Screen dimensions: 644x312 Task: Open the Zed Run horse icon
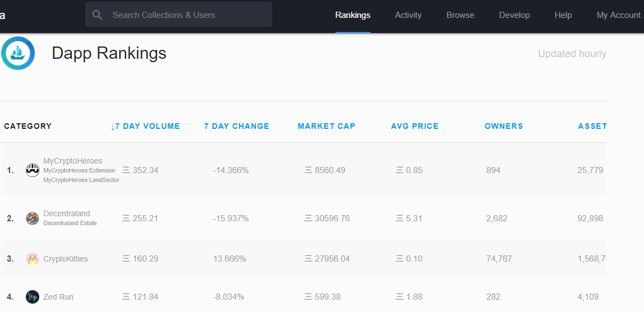click(x=33, y=297)
